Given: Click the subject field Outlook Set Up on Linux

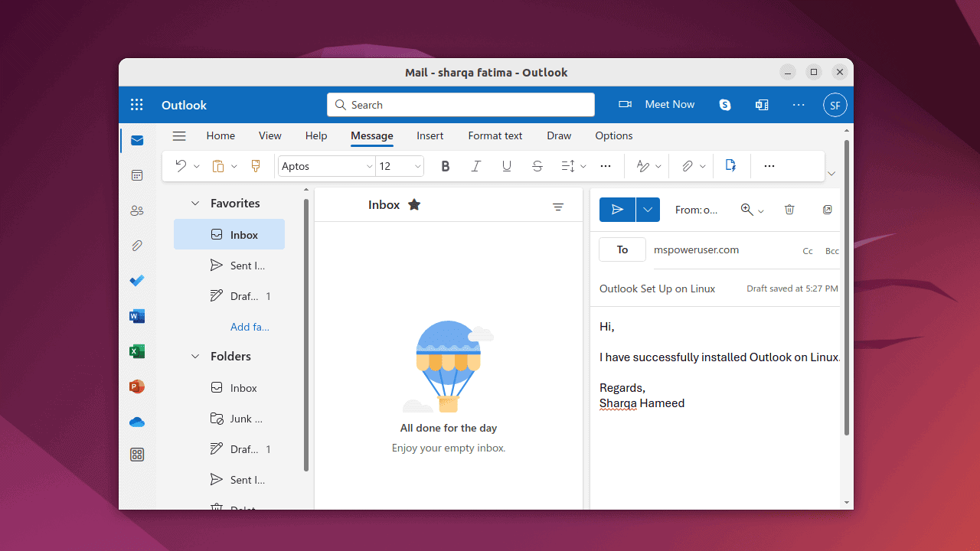Looking at the screenshot, I should pyautogui.click(x=657, y=289).
